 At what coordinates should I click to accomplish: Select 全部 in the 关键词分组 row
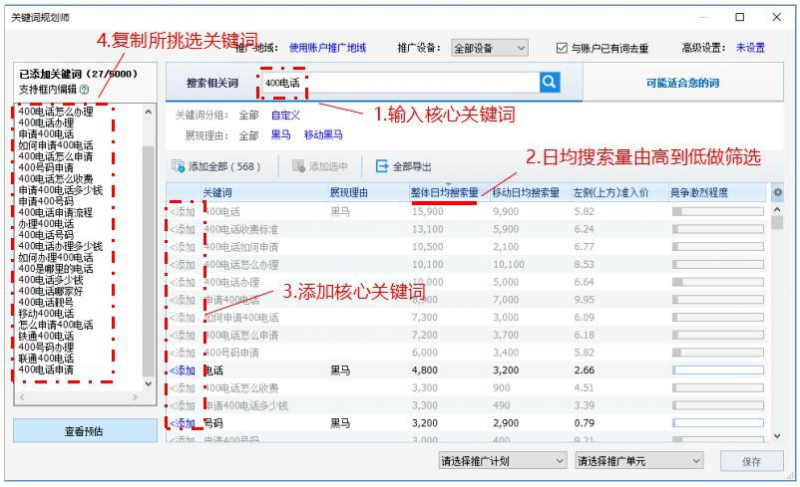(248, 115)
